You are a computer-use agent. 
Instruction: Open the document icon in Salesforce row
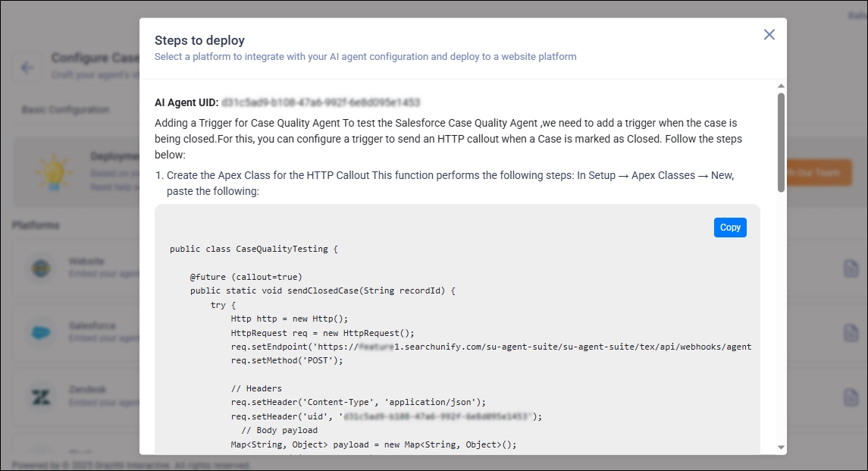click(x=851, y=333)
